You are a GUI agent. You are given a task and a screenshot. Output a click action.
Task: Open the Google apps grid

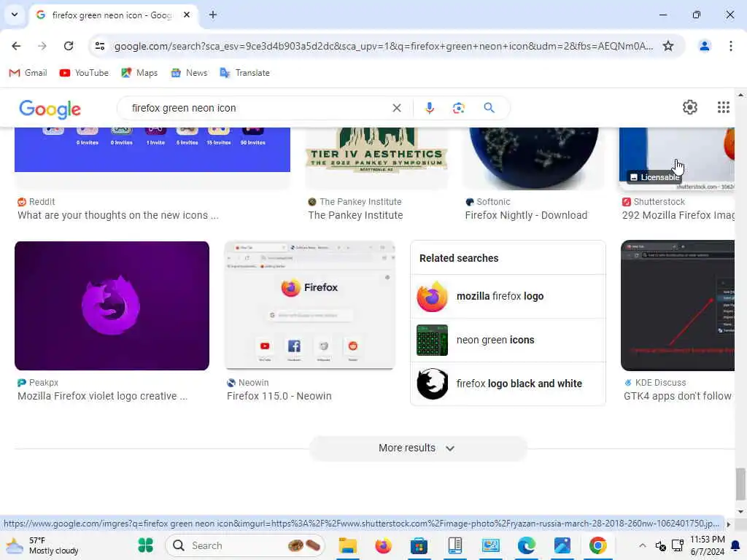click(723, 107)
